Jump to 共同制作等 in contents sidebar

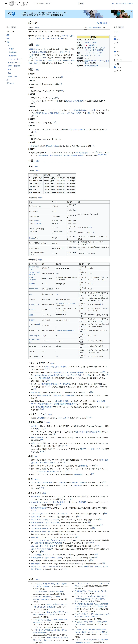coord(13,52)
